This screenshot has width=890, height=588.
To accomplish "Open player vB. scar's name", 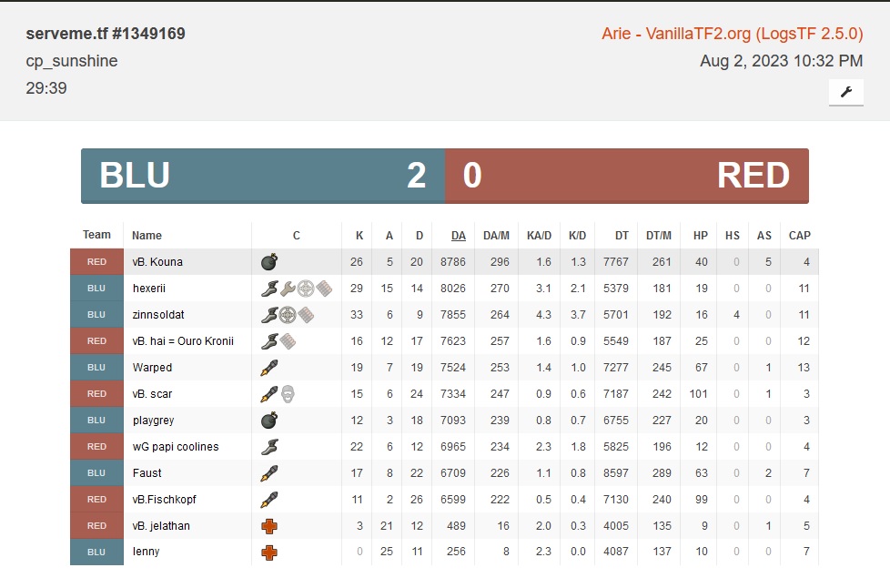I will click(x=152, y=394).
